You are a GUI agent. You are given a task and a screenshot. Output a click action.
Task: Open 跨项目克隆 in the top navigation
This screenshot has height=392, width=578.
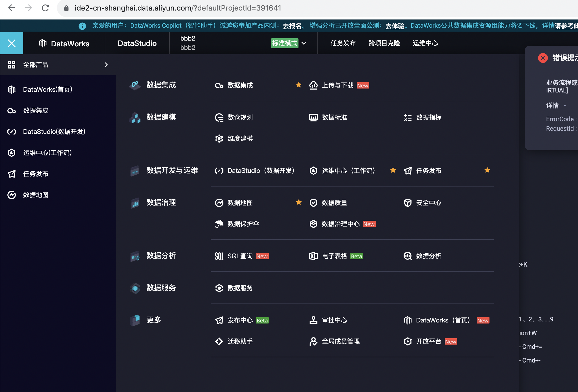[x=384, y=43]
